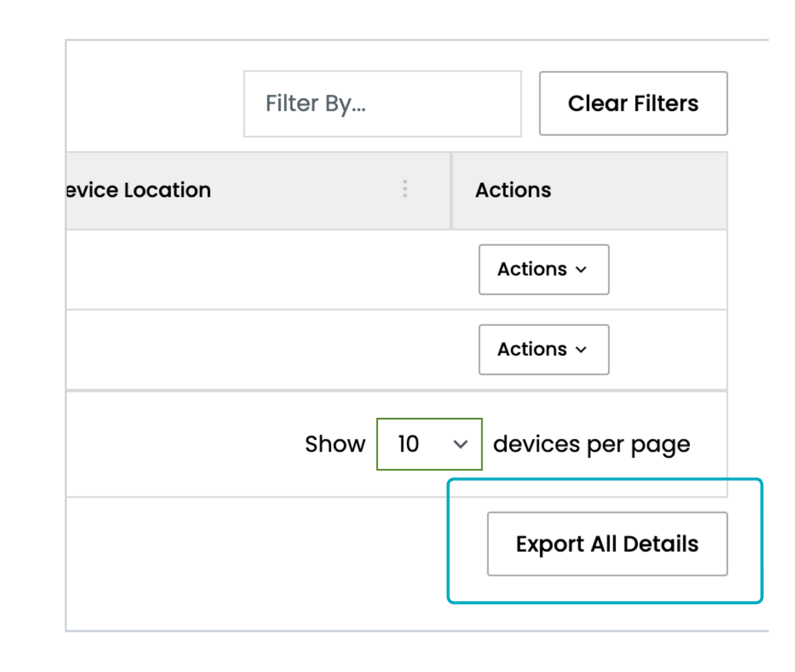Click chevron in second Actions button
795x672 pixels.
tap(581, 350)
